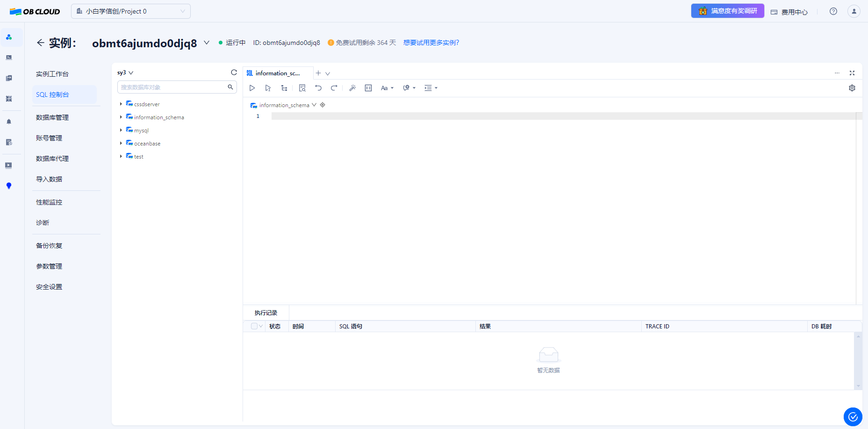The width and height of the screenshot is (868, 429).
Task: Click the video play icon in left rail
Action: [x=9, y=165]
